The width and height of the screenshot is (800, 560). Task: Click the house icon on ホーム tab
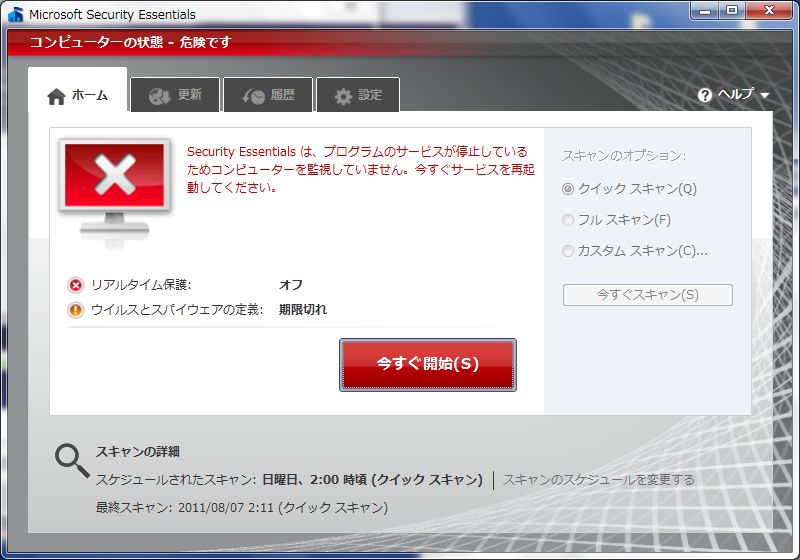[57, 96]
